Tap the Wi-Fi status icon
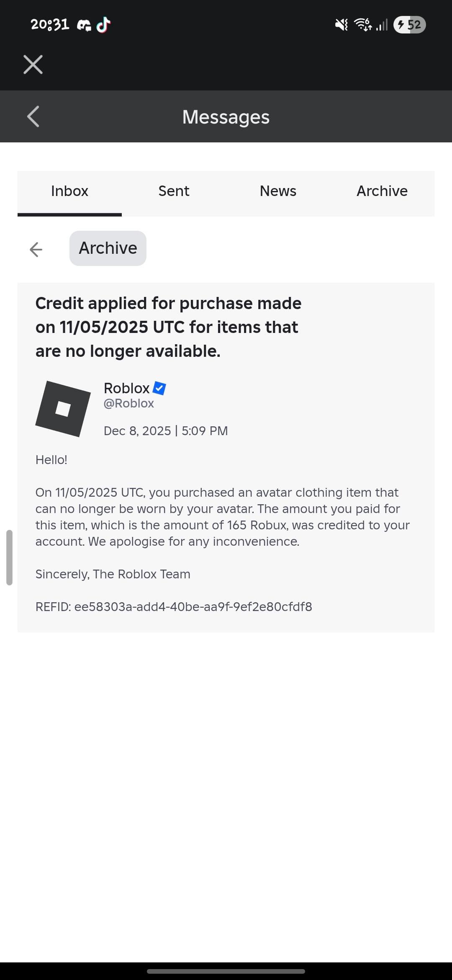The width and height of the screenshot is (452, 980). pos(362,25)
